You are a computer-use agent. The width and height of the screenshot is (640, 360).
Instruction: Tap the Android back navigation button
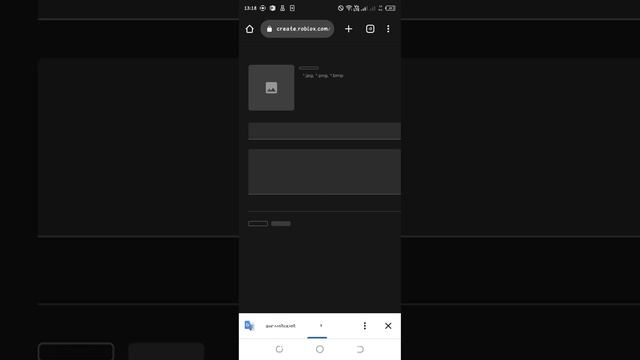point(360,349)
